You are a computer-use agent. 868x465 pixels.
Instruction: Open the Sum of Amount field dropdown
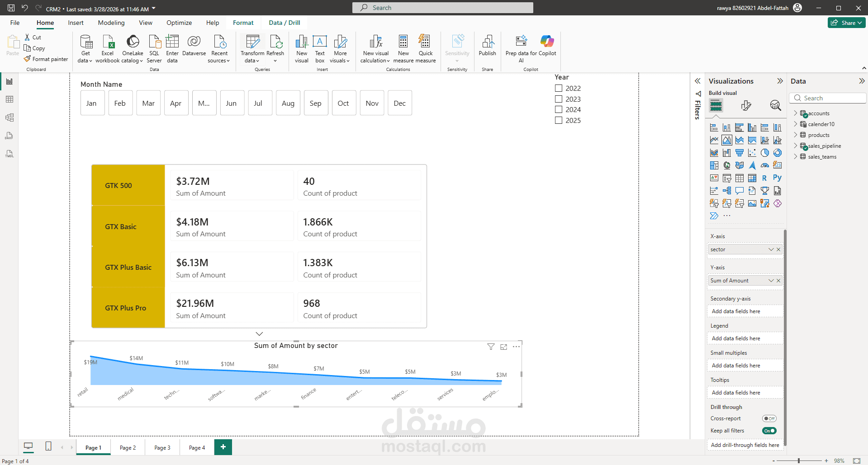[771, 281]
